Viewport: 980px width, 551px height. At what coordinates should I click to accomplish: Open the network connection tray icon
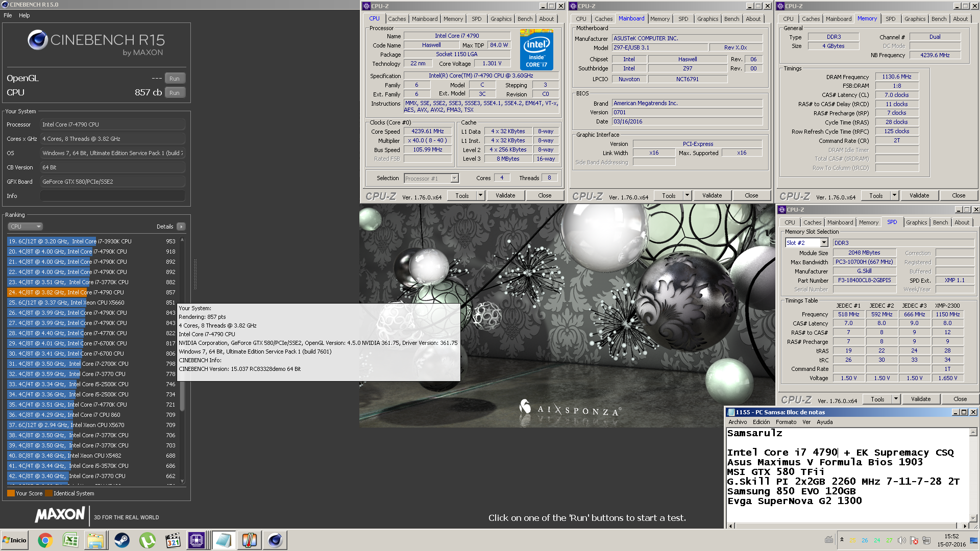point(926,541)
